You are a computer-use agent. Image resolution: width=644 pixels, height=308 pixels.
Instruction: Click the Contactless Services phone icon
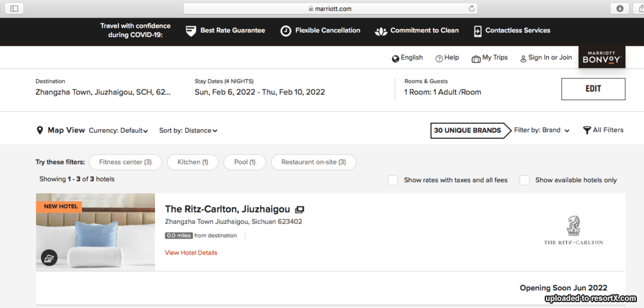[477, 31]
